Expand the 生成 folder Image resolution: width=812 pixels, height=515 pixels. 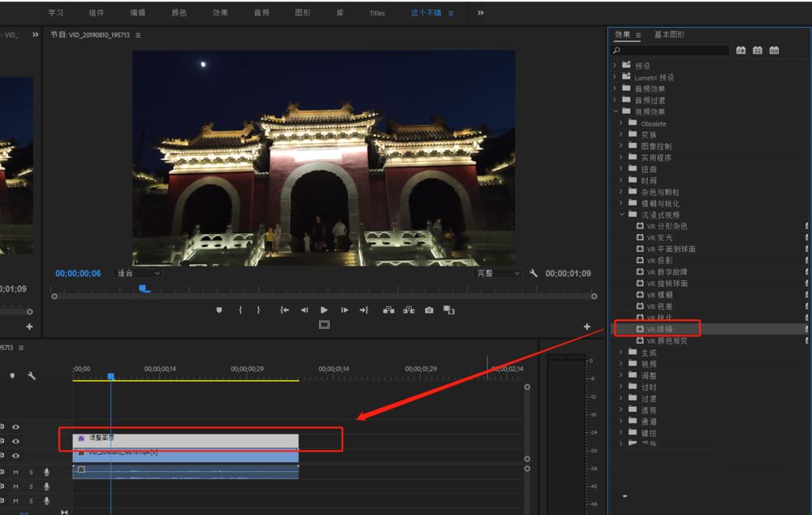[621, 352]
